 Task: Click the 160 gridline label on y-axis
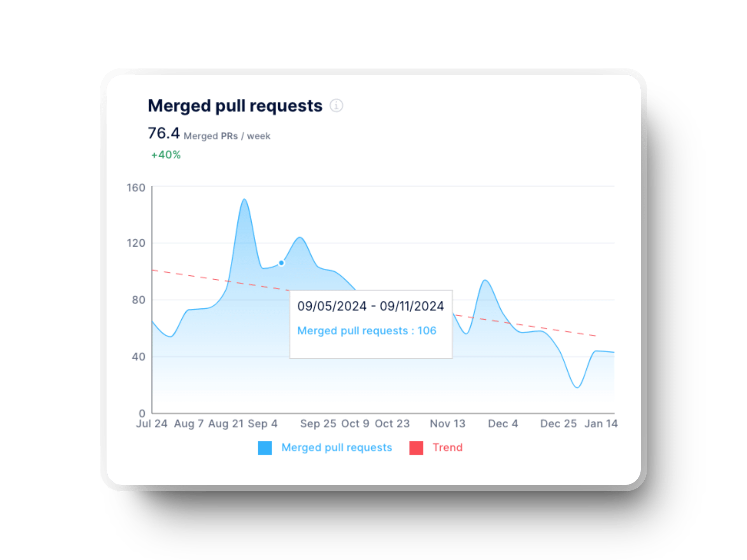click(137, 187)
